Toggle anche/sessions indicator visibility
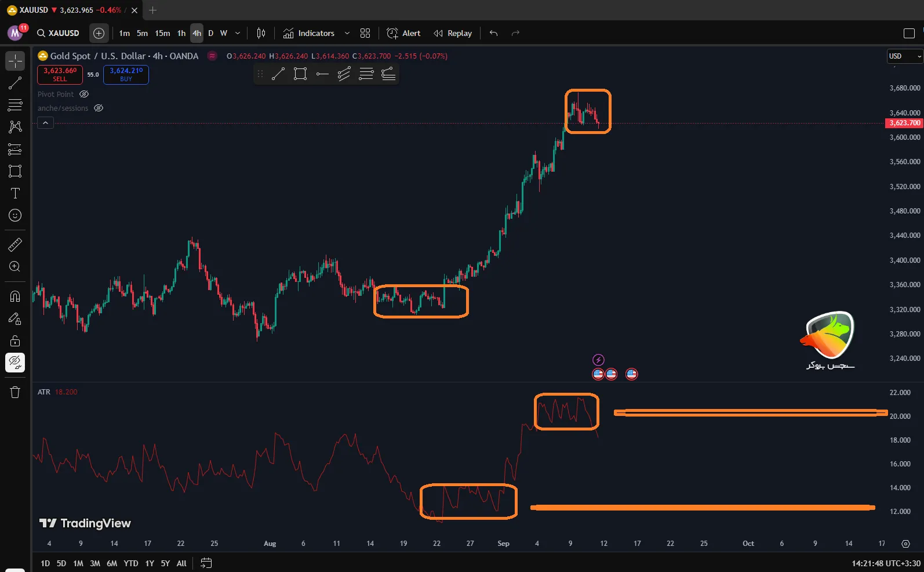The height and width of the screenshot is (572, 924). tap(99, 108)
